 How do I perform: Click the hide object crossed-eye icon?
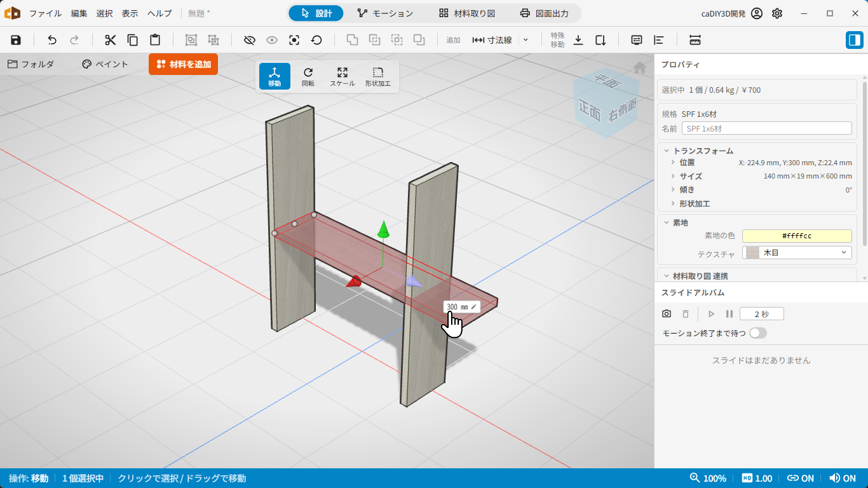click(x=249, y=40)
